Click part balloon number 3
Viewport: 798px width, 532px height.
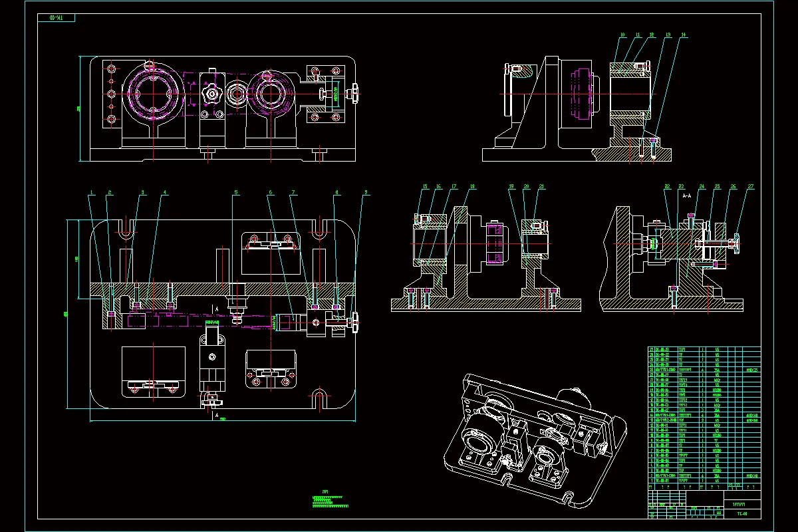[142, 193]
